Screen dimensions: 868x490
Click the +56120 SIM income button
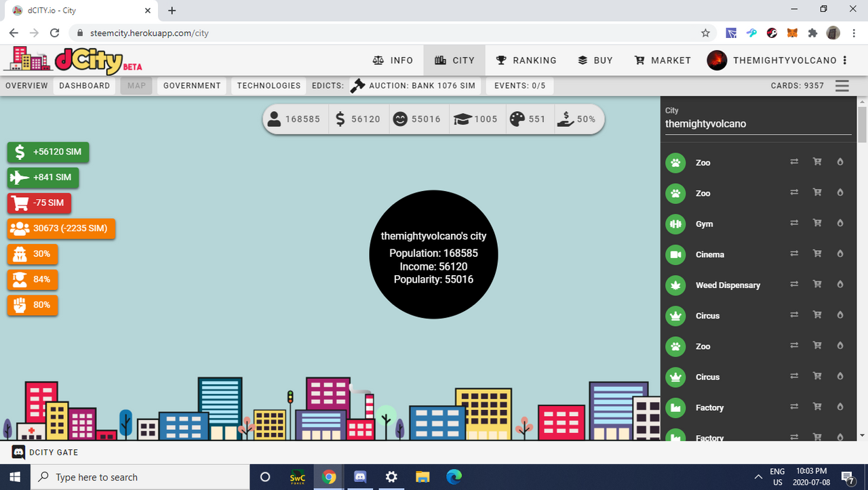click(48, 152)
